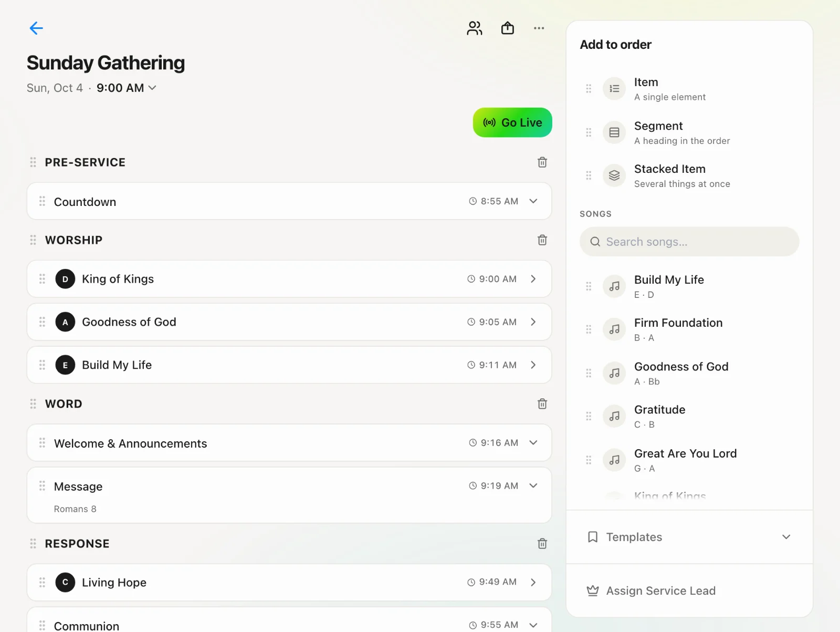Screen dimensions: 840x632
Task: Open the more options ellipsis menu
Action: click(x=539, y=28)
